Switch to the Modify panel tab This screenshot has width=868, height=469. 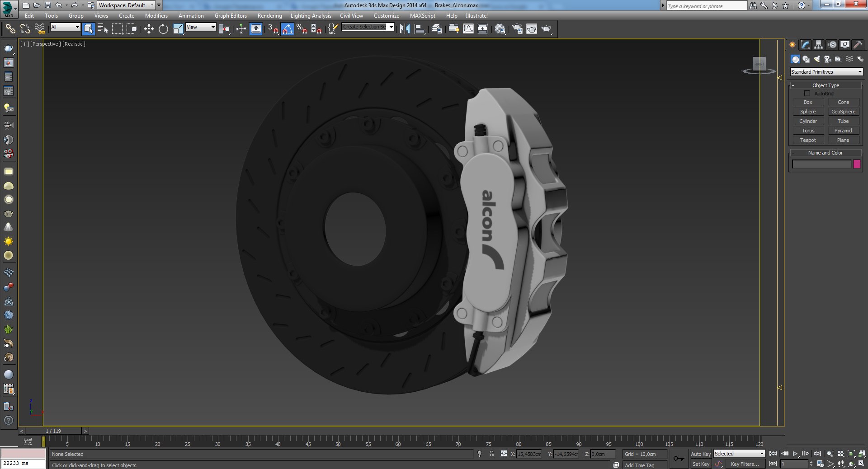click(x=805, y=45)
